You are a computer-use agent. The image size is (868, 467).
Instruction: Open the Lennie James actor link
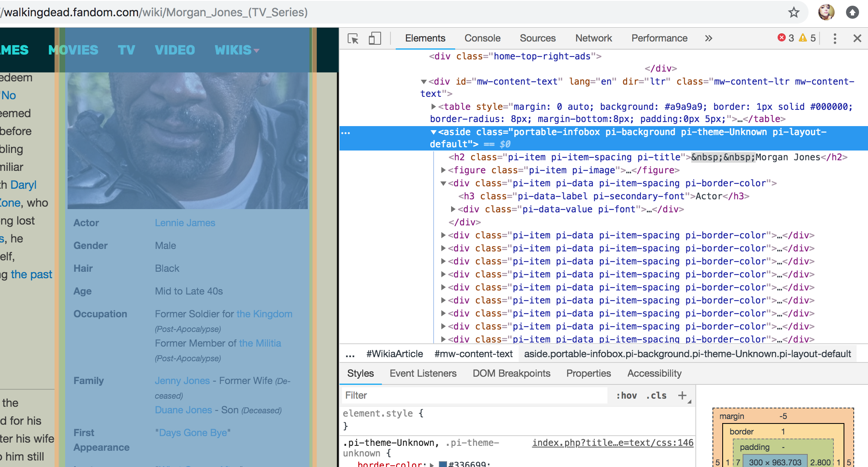pyautogui.click(x=185, y=223)
